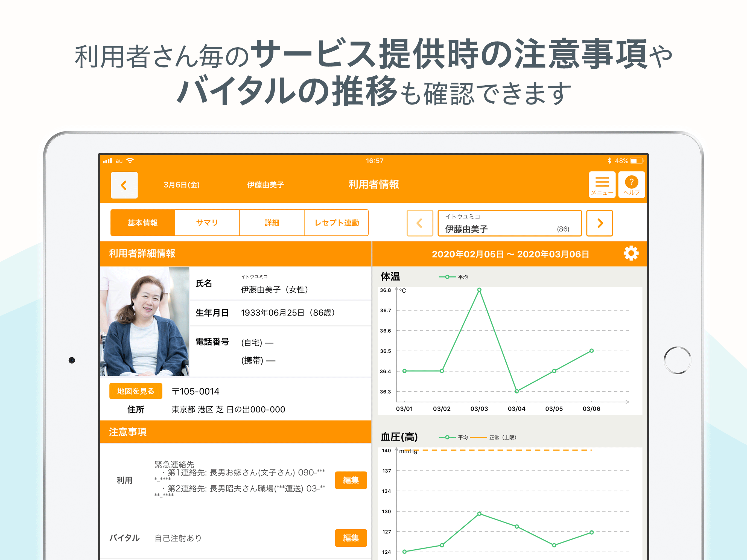Tap the Wi-Fi status icon
Viewport: 747px width, 560px height.
(130, 161)
